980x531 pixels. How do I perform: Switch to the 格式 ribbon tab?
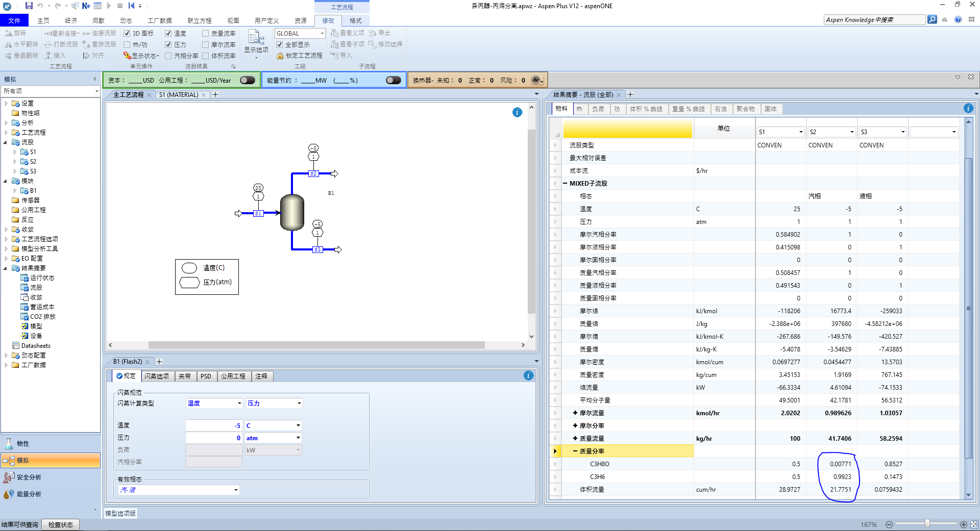[x=356, y=20]
